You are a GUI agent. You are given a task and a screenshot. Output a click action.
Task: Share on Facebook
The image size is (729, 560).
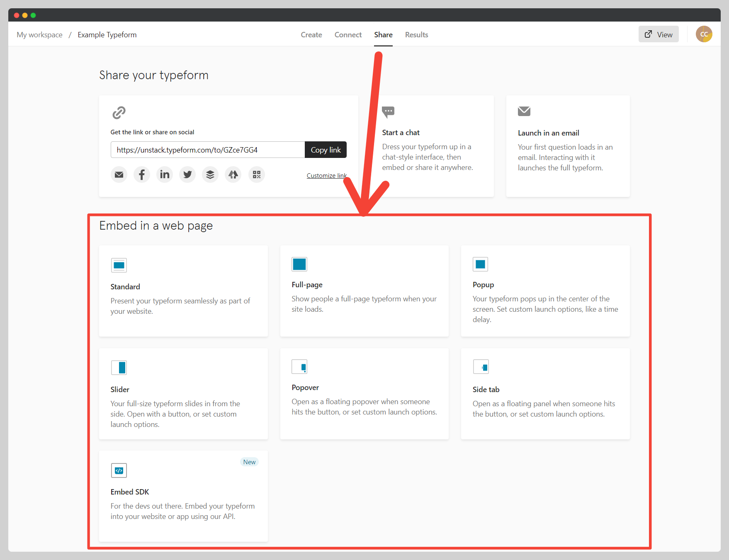[142, 175]
